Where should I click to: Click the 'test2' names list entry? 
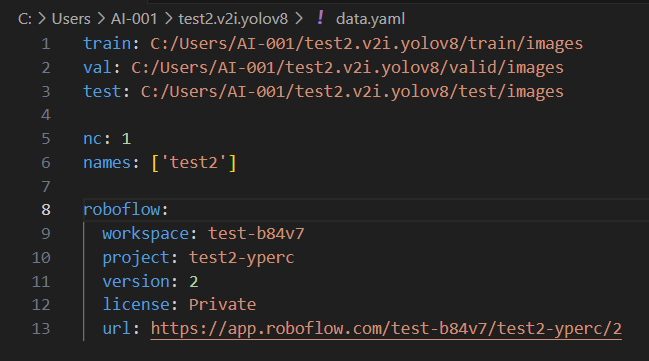[x=194, y=162]
